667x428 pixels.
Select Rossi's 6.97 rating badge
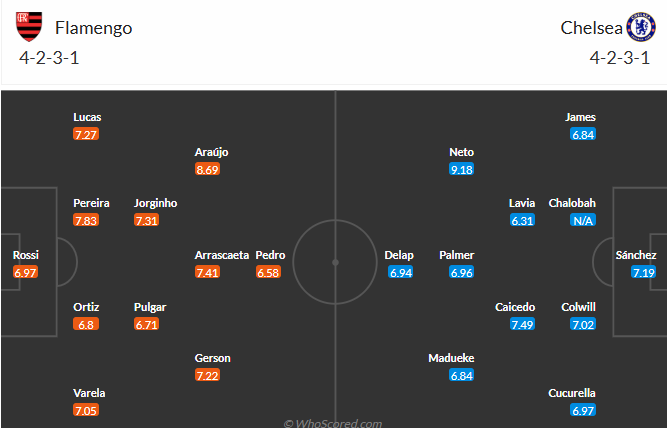pyautogui.click(x=26, y=272)
